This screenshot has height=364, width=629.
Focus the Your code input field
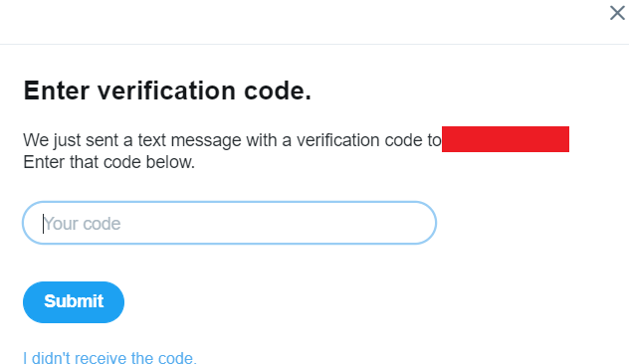tap(230, 223)
